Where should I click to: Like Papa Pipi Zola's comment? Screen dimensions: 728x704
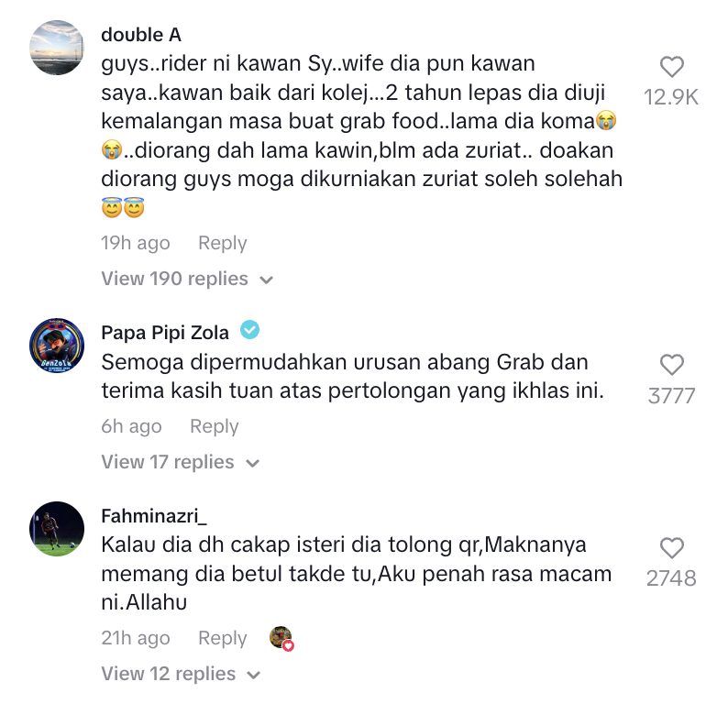point(672,365)
